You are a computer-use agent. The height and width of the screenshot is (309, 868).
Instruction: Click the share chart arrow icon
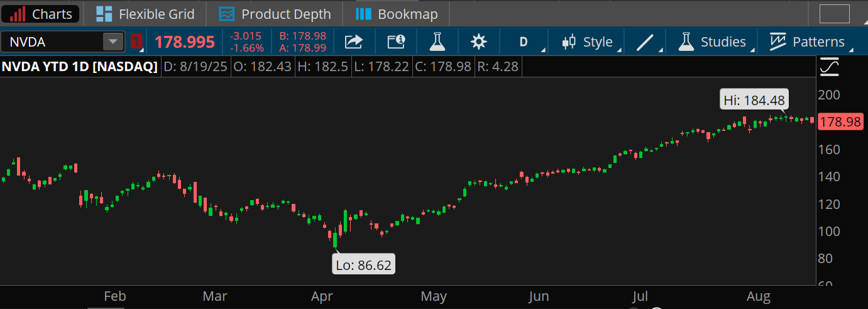354,42
